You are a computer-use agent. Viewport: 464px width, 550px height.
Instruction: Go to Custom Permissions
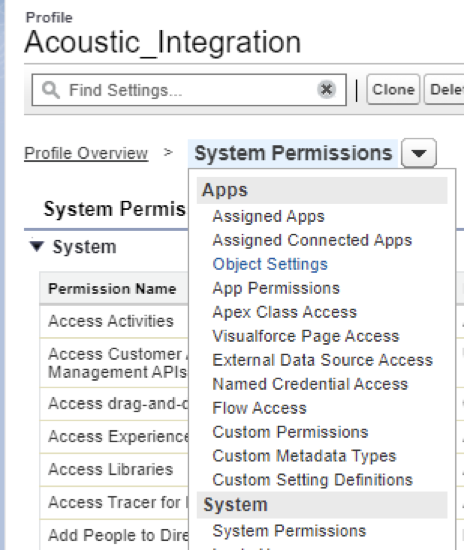pos(290,432)
